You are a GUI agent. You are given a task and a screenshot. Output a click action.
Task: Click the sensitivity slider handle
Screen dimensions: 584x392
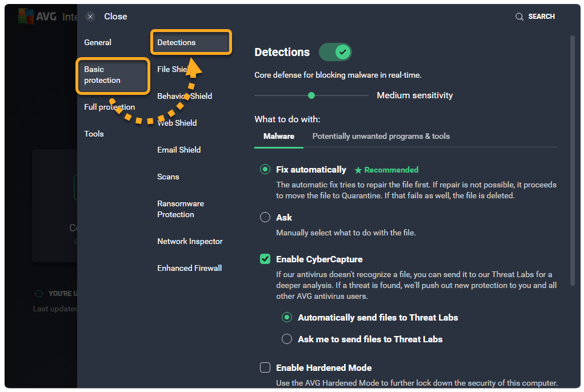(311, 95)
